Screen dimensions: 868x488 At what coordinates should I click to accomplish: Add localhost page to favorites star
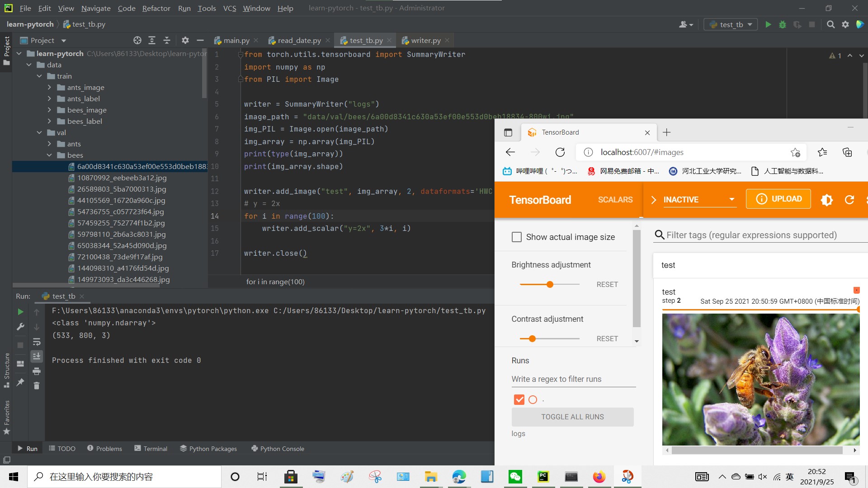click(x=795, y=152)
